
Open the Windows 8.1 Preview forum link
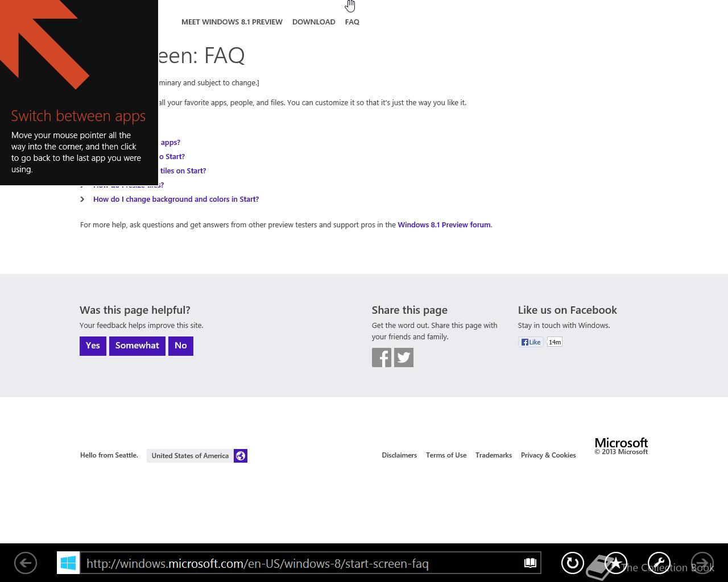[x=444, y=225]
